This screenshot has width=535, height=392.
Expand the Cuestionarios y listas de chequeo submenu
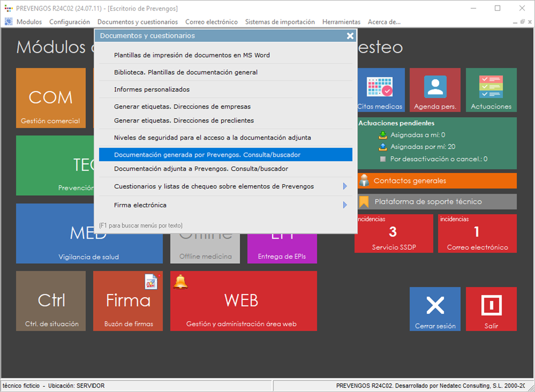point(345,186)
